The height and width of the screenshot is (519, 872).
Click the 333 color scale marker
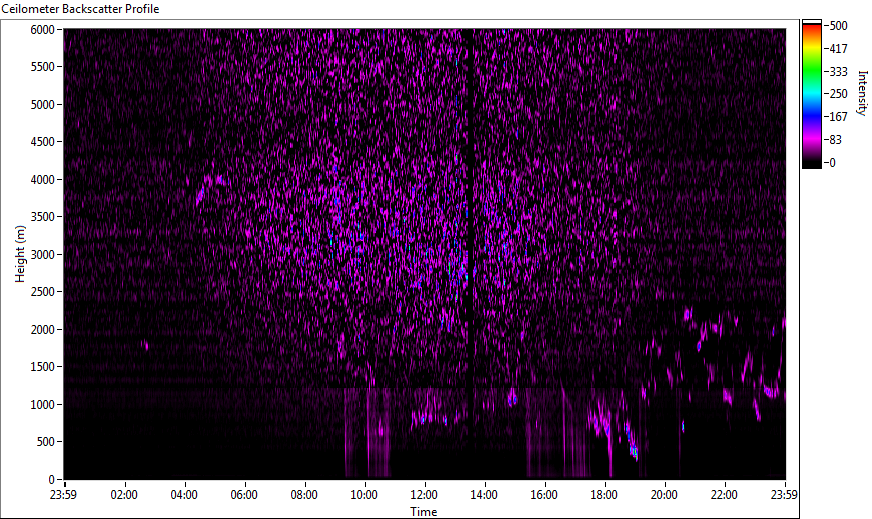click(838, 71)
